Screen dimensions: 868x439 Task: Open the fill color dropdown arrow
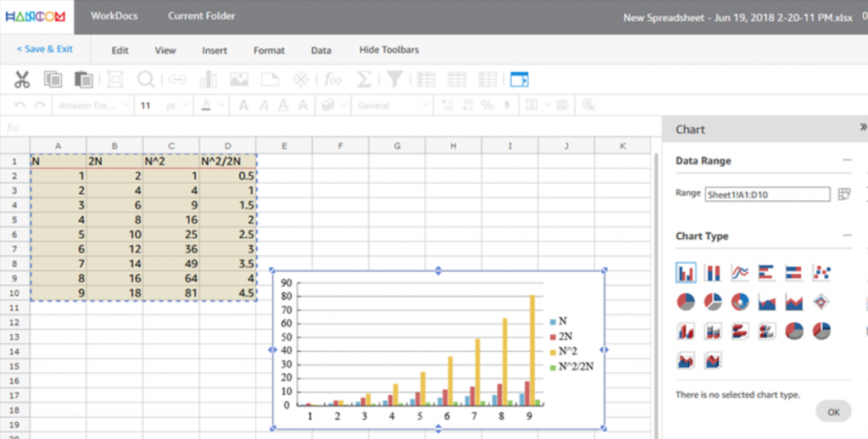343,105
